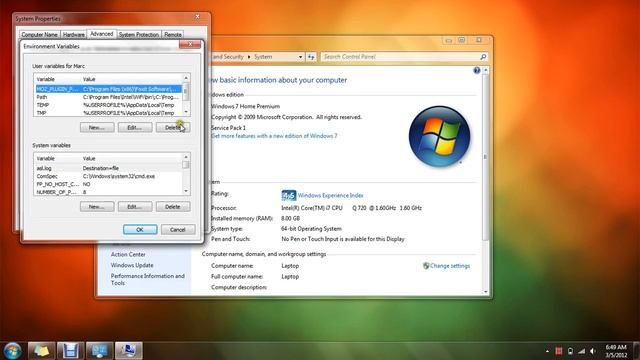Select the asl.log system variable row
The image size is (640, 360).
[x=108, y=168]
